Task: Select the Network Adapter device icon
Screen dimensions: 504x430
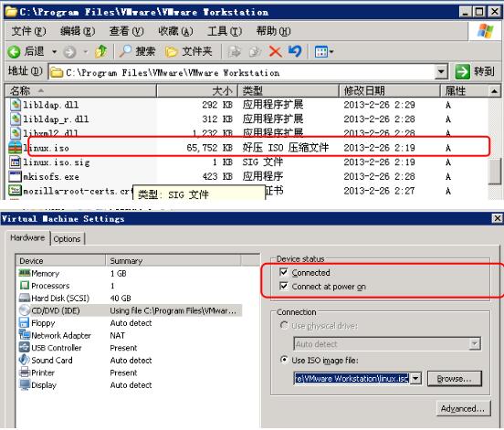Action: tap(25, 335)
